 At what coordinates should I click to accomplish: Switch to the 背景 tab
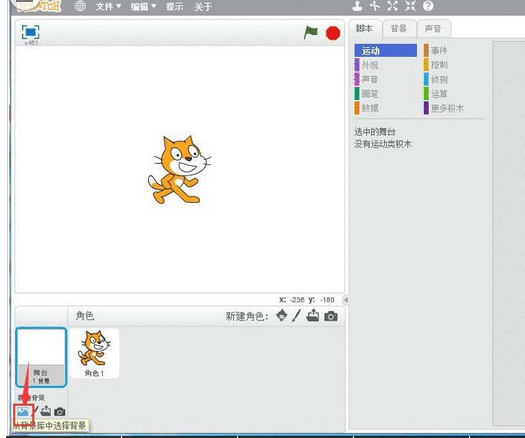coord(399,29)
